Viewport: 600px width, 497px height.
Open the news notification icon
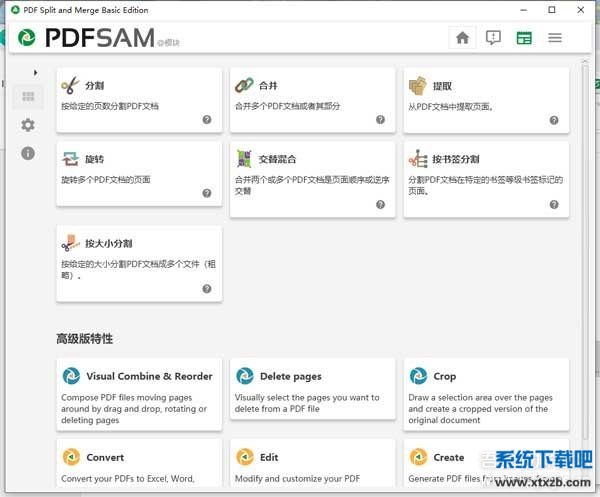pyautogui.click(x=493, y=37)
